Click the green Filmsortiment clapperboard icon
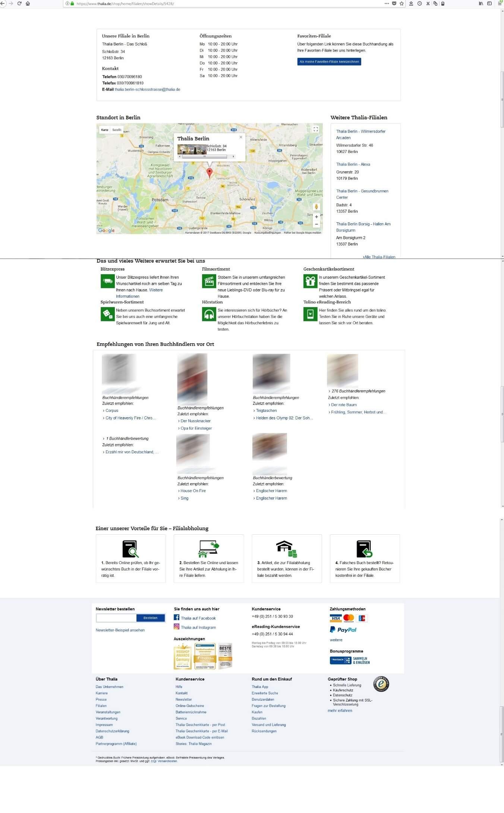 tap(209, 281)
